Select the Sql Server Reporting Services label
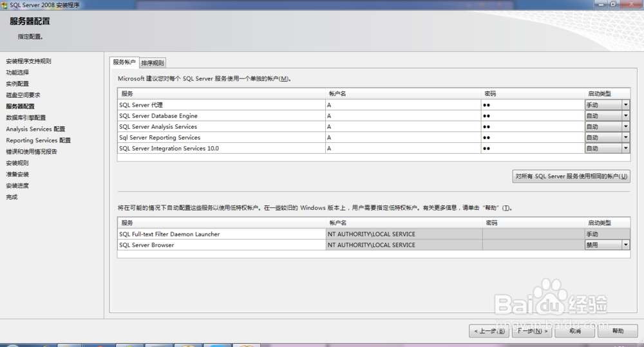Viewport: 644px width, 347px height. 160,138
